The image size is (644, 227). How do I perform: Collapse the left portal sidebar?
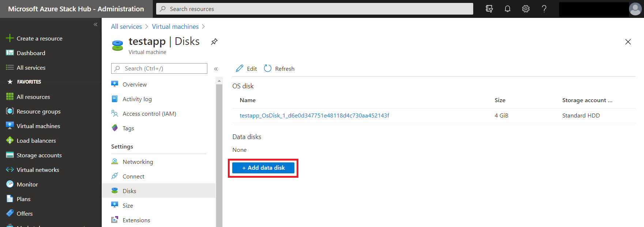pyautogui.click(x=95, y=24)
